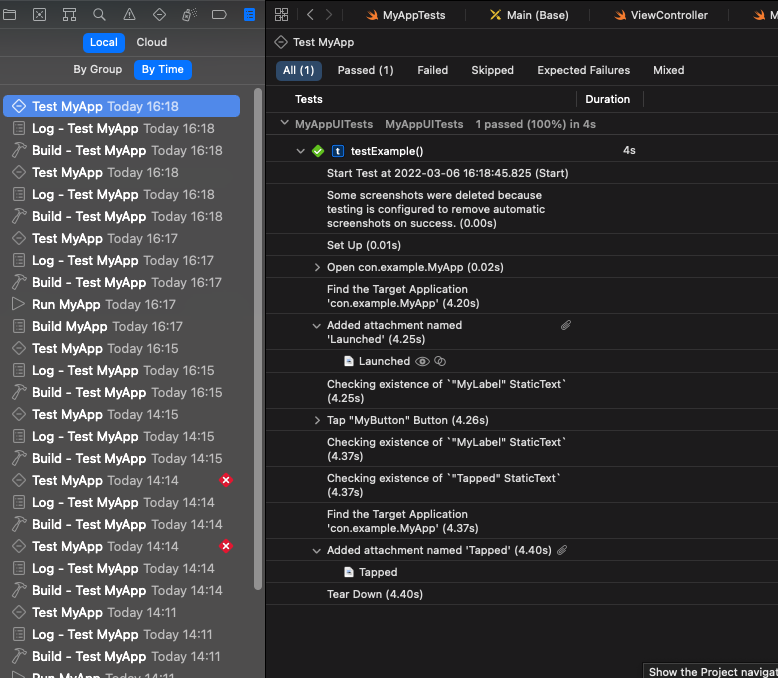Image resolution: width=778 pixels, height=678 pixels.
Task: Click the paperclip icon for 'Launched' attachment
Action: click(x=566, y=325)
